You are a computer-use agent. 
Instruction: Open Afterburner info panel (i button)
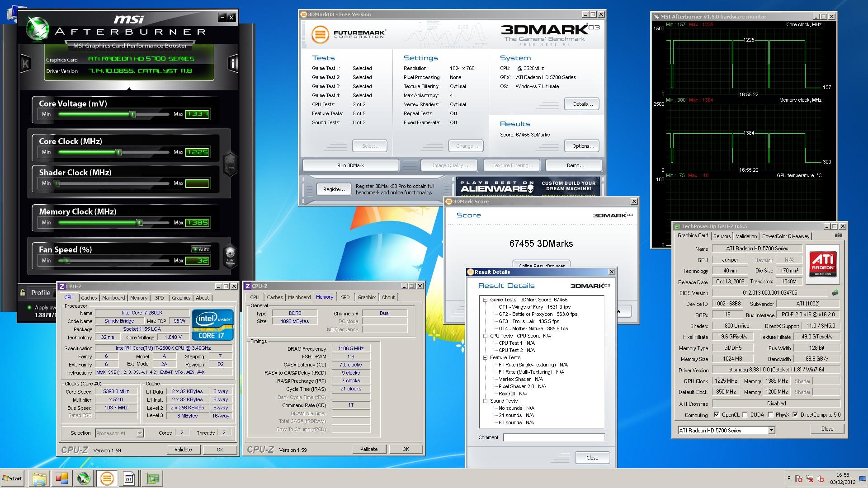pyautogui.click(x=234, y=64)
